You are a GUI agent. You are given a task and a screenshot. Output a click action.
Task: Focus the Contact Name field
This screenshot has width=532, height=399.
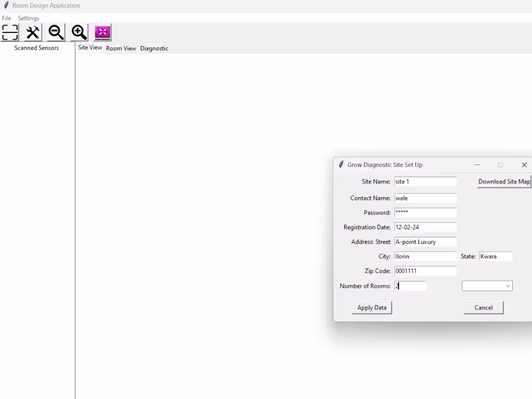point(426,198)
